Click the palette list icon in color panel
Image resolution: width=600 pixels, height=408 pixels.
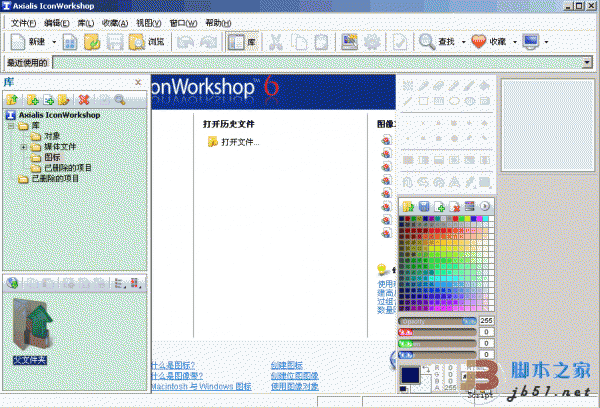click(470, 207)
